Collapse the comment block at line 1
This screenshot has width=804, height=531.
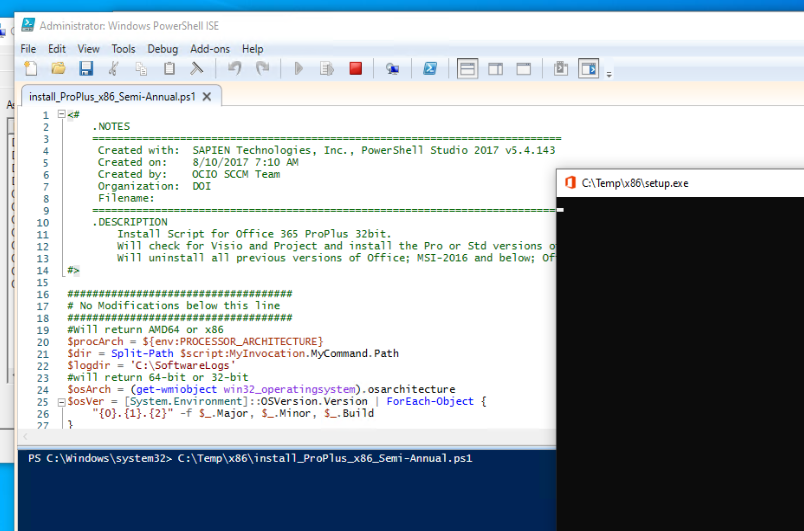click(62, 114)
